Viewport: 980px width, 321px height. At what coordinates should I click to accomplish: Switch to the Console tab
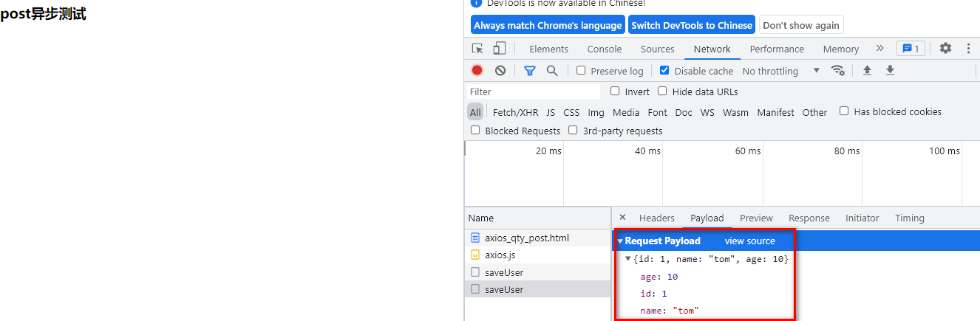604,49
